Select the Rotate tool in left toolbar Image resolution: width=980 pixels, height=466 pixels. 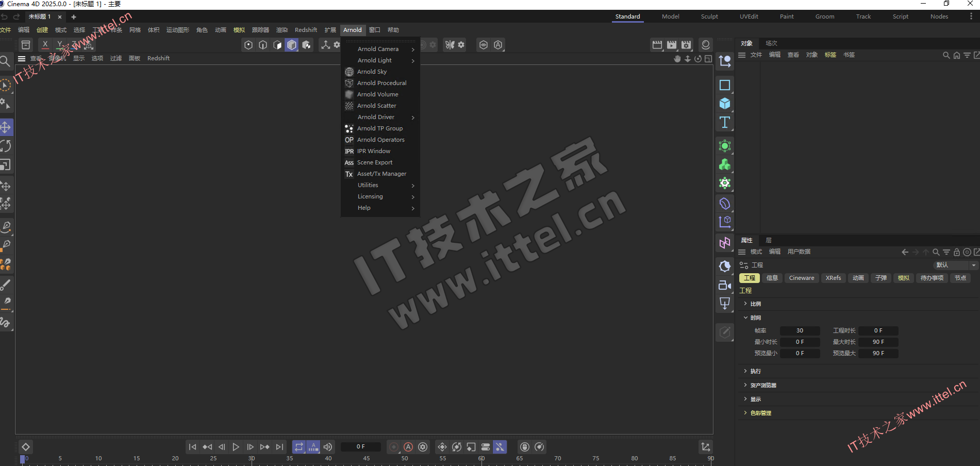pyautogui.click(x=6, y=146)
